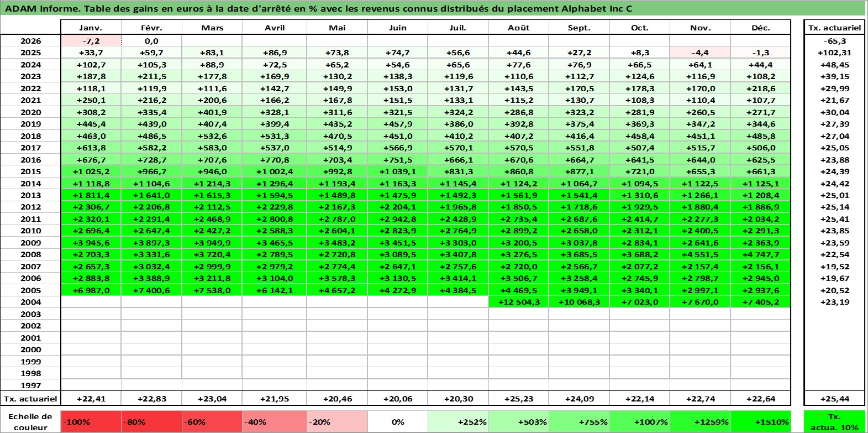Click the "+7 538,0" cell for March 2005

(x=212, y=290)
